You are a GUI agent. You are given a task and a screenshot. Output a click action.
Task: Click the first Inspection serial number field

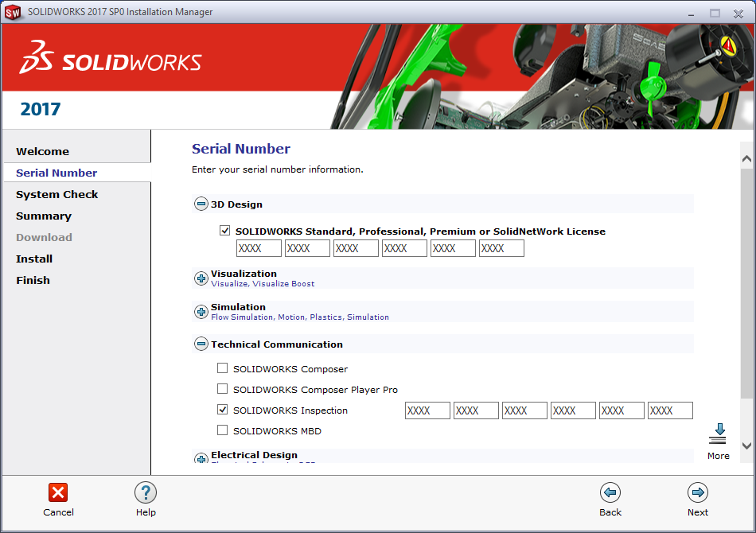pyautogui.click(x=427, y=410)
